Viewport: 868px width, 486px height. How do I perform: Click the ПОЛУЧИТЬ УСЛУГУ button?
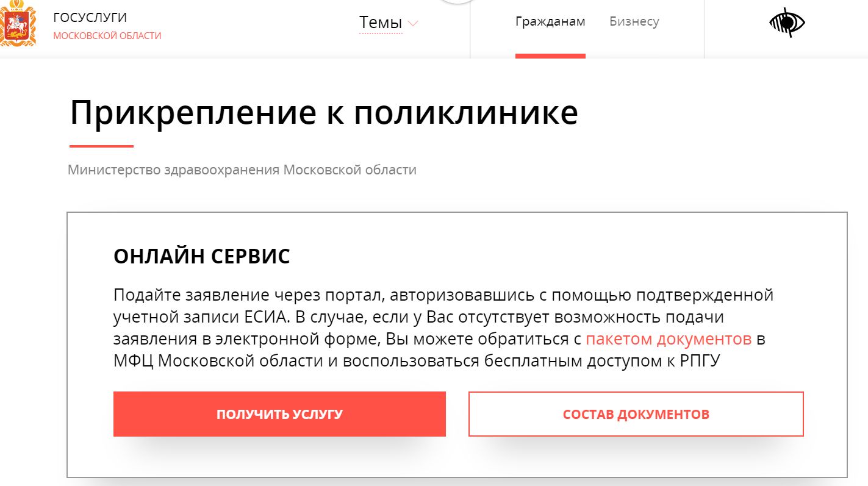279,414
